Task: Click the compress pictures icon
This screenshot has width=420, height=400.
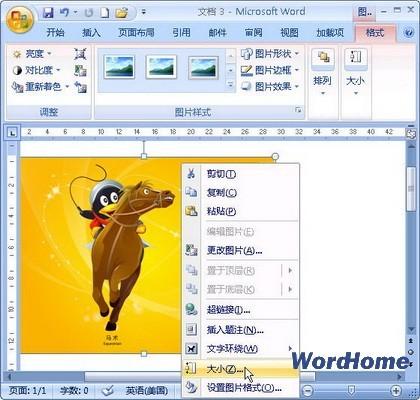Action: pos(80,53)
